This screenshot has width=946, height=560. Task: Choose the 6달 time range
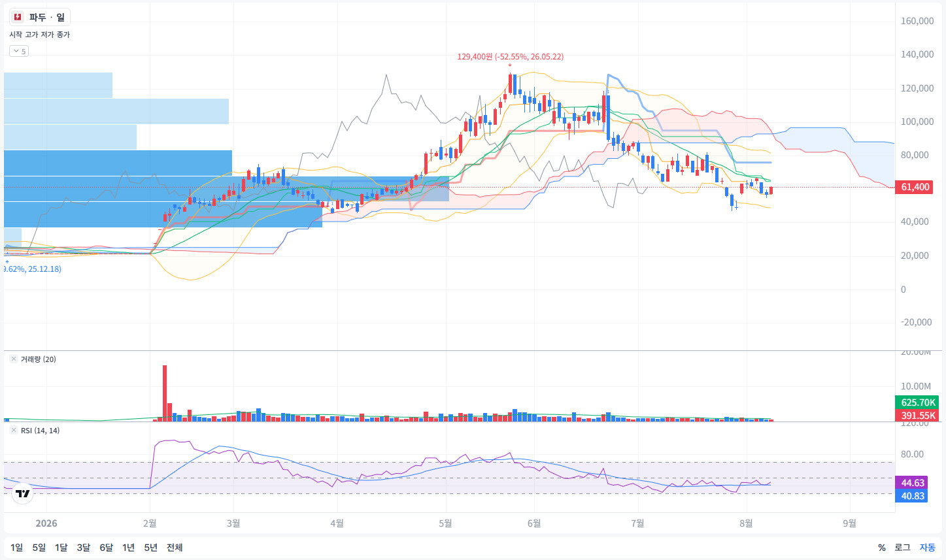pyautogui.click(x=106, y=548)
